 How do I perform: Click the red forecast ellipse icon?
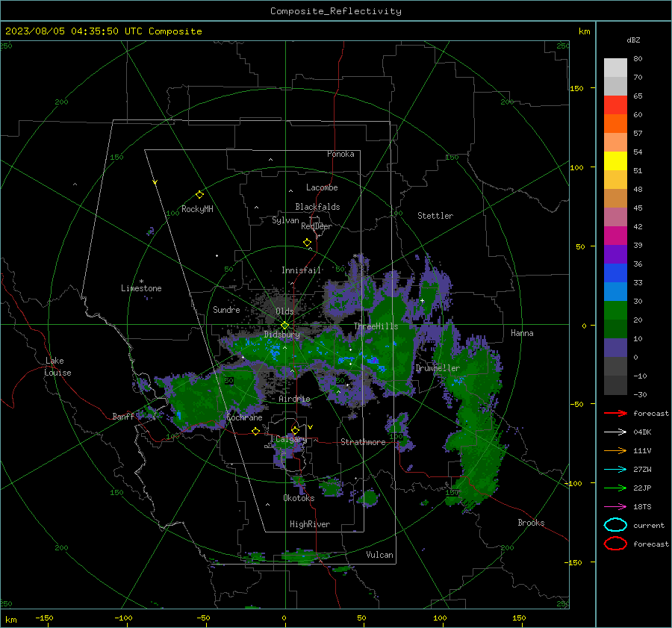point(615,544)
